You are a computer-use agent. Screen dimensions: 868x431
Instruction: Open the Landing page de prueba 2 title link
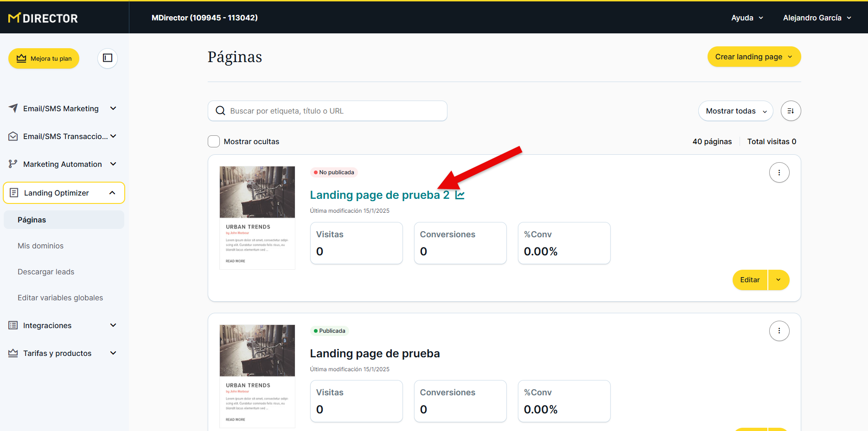click(379, 195)
